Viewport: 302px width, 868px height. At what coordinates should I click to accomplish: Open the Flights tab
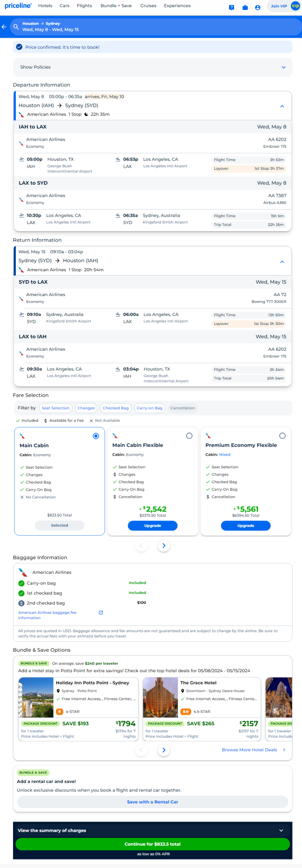(x=84, y=6)
